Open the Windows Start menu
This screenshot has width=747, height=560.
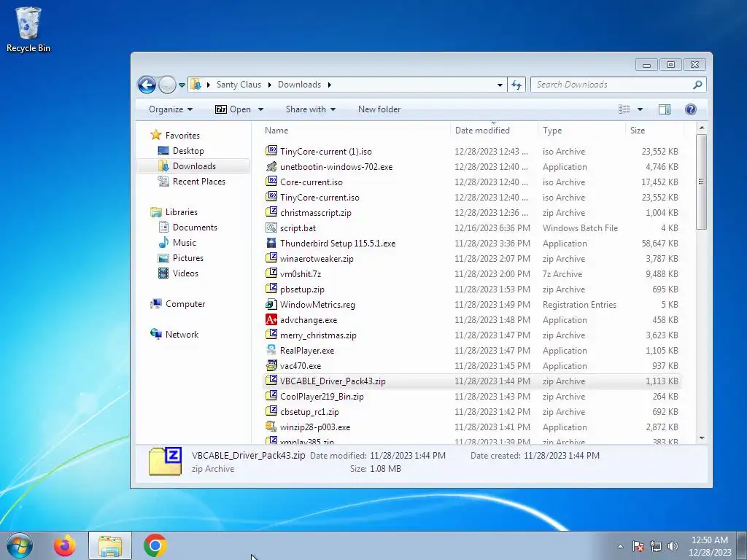[20, 545]
